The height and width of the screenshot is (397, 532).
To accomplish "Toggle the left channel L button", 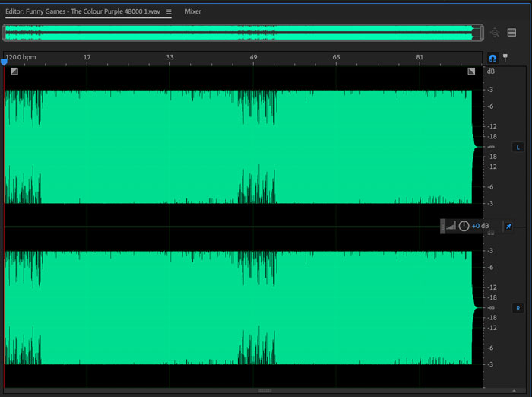I will (518, 148).
